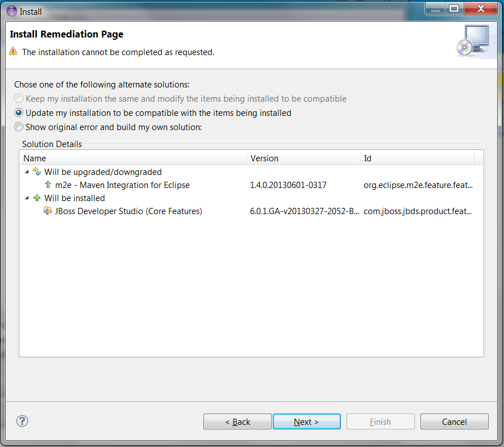Select Show original error and build solution
Screen dimensions: 504x447
coord(108,127)
